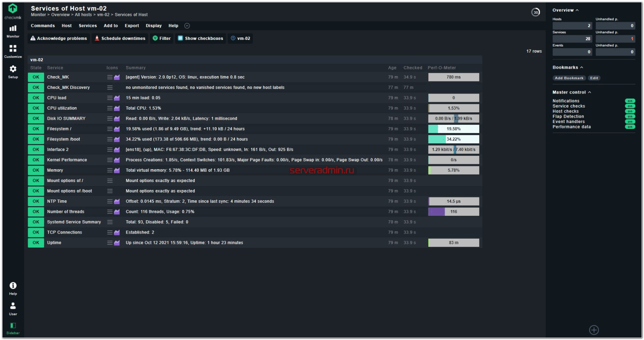The width and height of the screenshot is (644, 340).
Task: Sort table by the Service column header
Action: [55, 68]
